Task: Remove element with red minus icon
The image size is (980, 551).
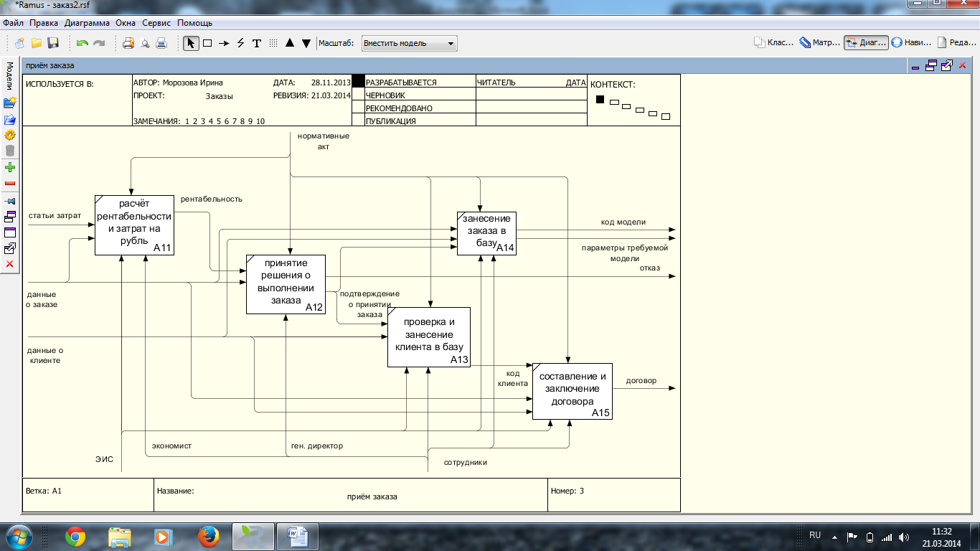Action: pyautogui.click(x=10, y=184)
